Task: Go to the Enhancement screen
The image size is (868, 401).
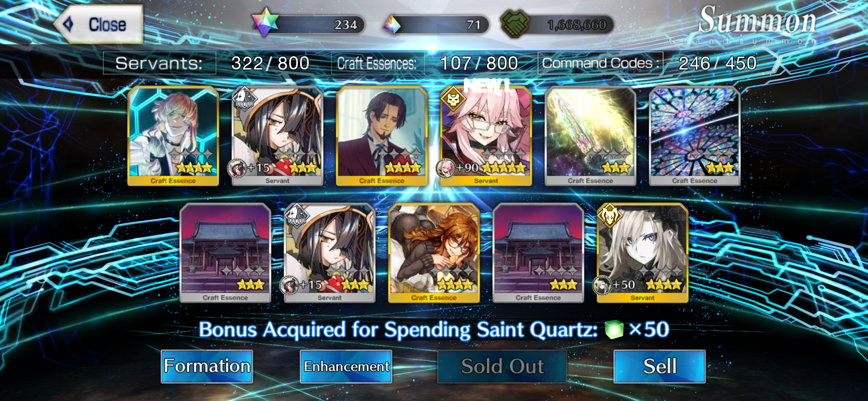Action: click(346, 366)
